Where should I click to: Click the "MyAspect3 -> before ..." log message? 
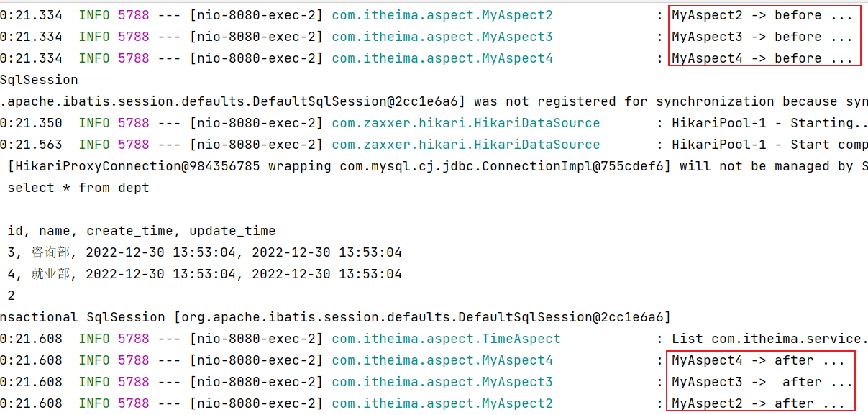pos(762,37)
